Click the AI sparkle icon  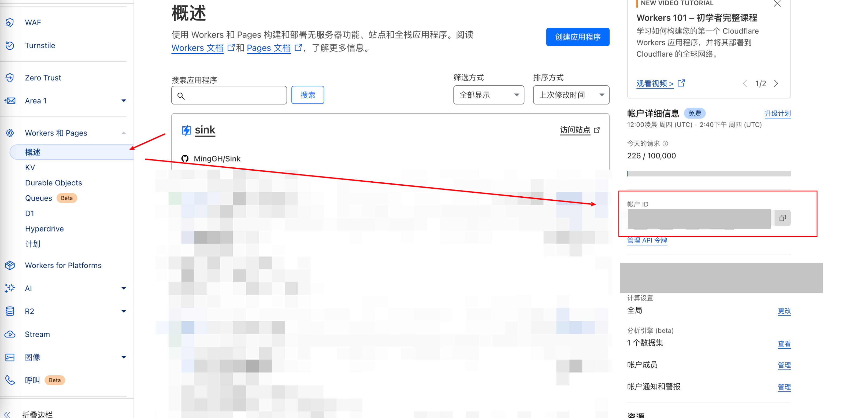10,288
